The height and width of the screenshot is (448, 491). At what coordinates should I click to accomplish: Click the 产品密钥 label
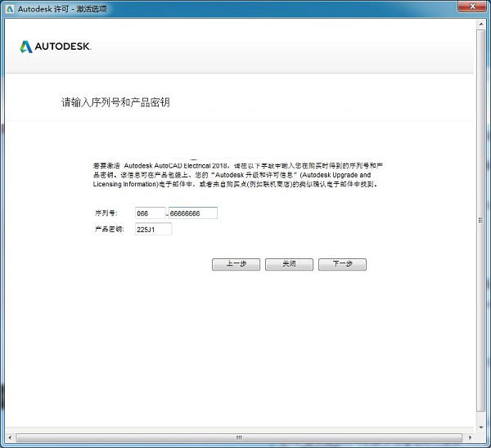pyautogui.click(x=110, y=230)
